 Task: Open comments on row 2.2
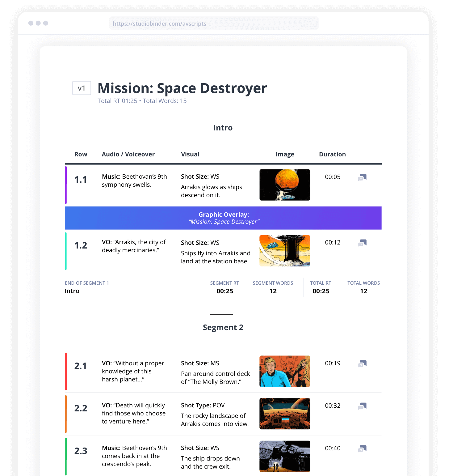[363, 406]
